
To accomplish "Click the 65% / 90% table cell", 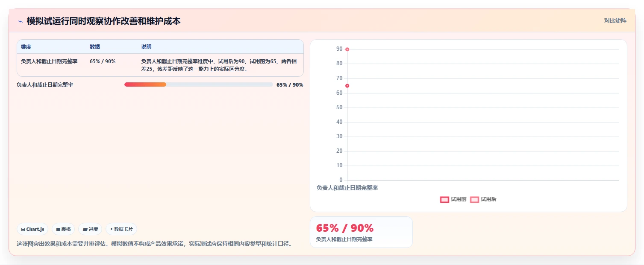I will pyautogui.click(x=103, y=61).
